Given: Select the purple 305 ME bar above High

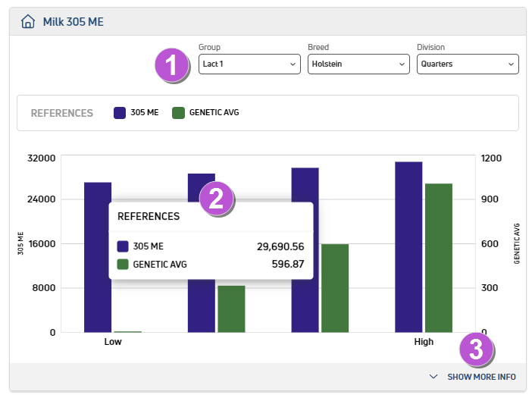Looking at the screenshot, I should click(x=408, y=246).
